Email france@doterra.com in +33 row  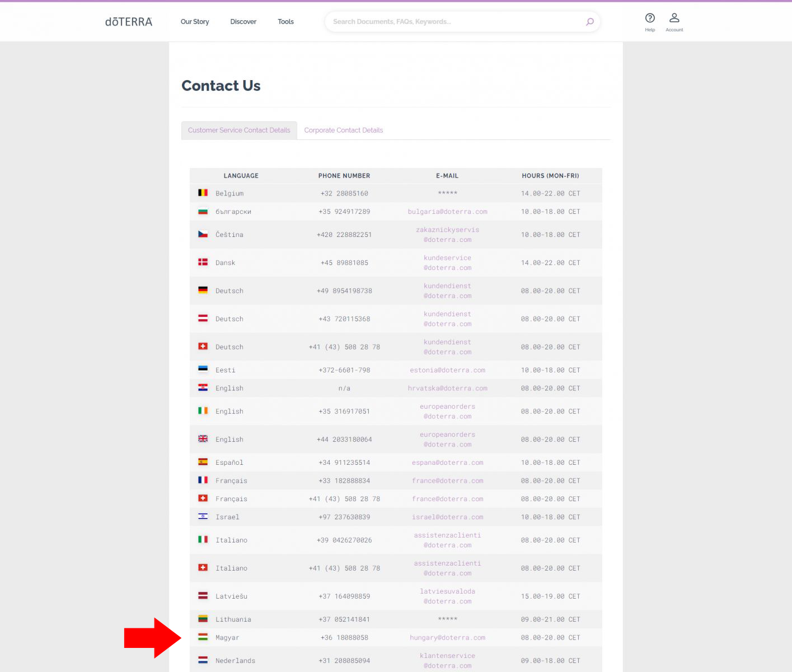448,480
